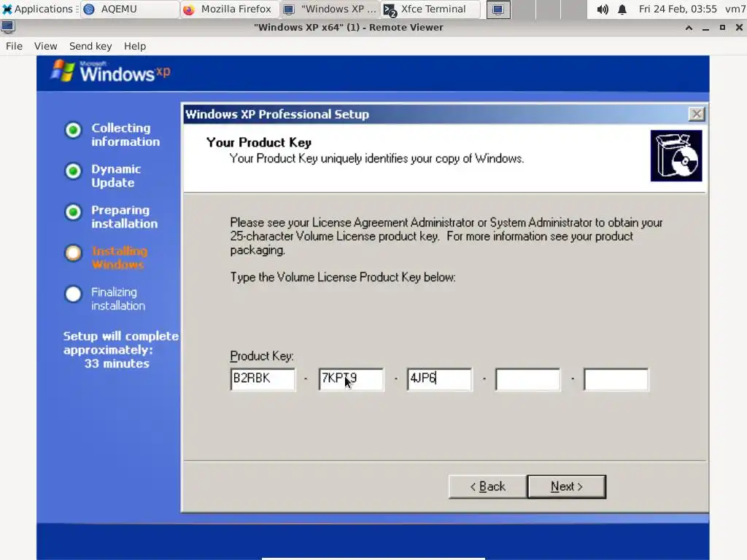Click first product key field B2RBK

point(263,379)
